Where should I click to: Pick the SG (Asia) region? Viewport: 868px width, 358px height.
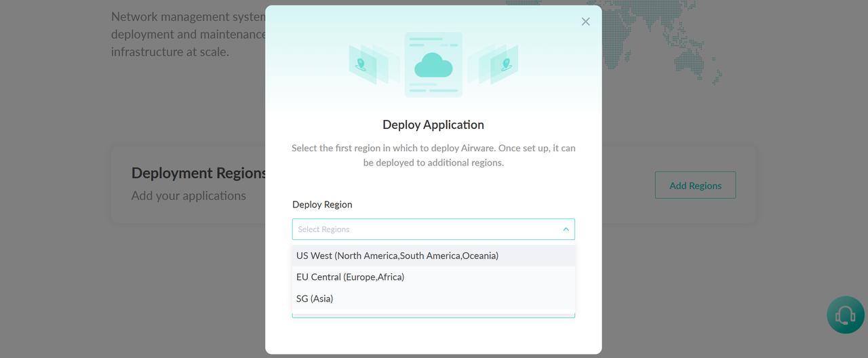315,299
